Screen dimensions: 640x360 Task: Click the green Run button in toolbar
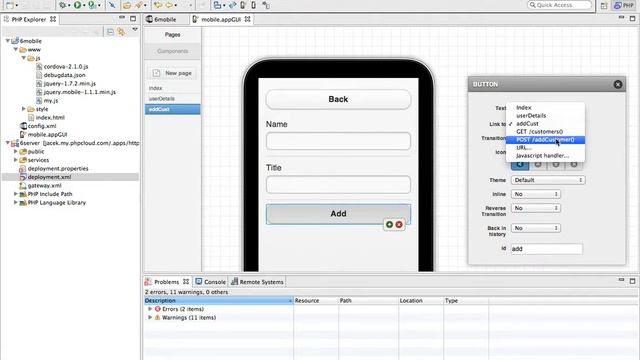pyautogui.click(x=77, y=5)
